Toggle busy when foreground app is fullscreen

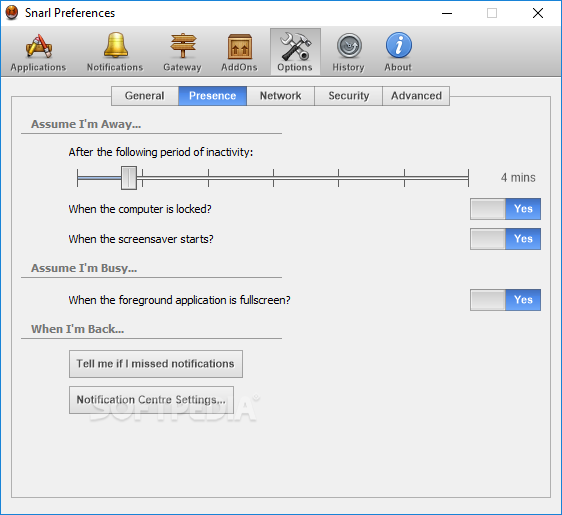coord(505,300)
